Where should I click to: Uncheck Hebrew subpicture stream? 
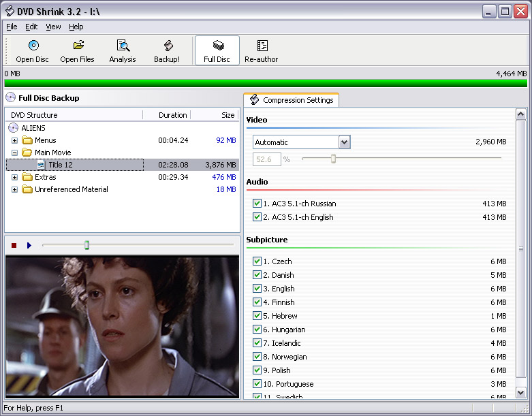[x=257, y=315]
